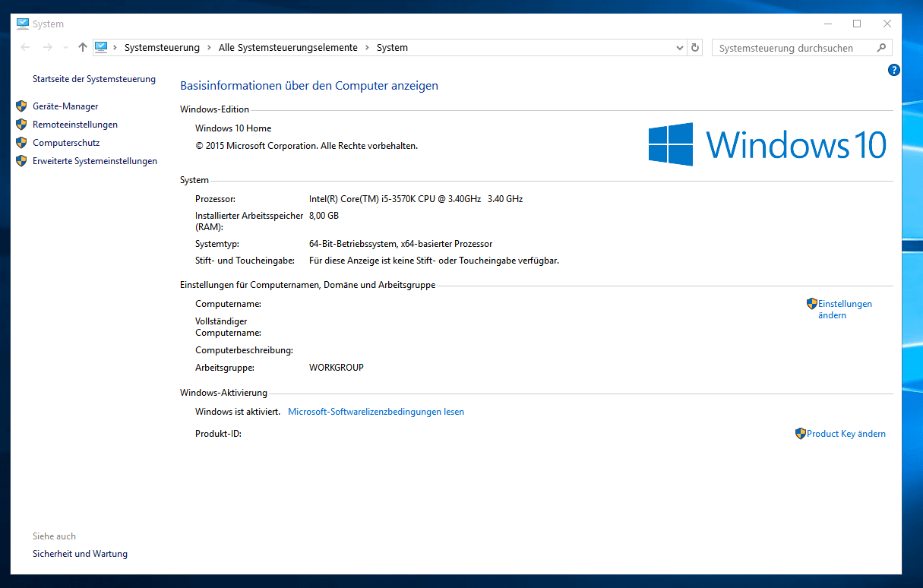Click shield icon beside Computerschutz
This screenshot has width=923, height=588.
(x=21, y=143)
